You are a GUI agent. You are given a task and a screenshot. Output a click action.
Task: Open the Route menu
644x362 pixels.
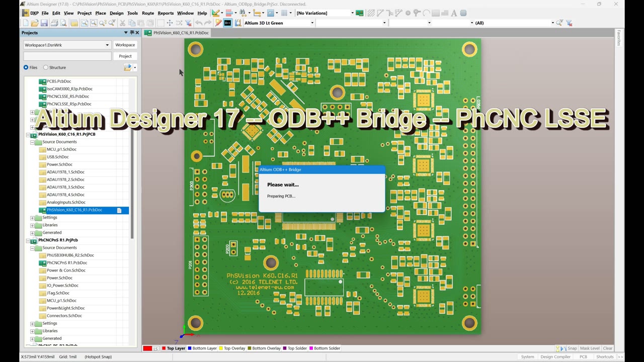pyautogui.click(x=148, y=13)
